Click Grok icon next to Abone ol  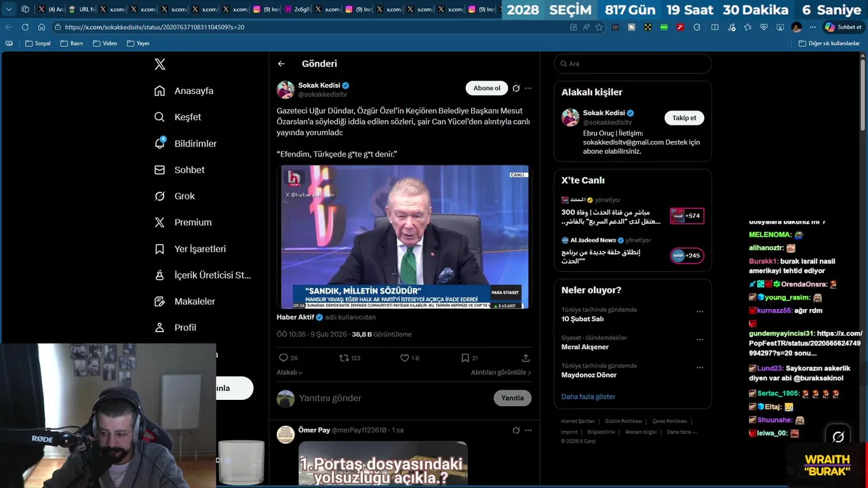pos(516,88)
